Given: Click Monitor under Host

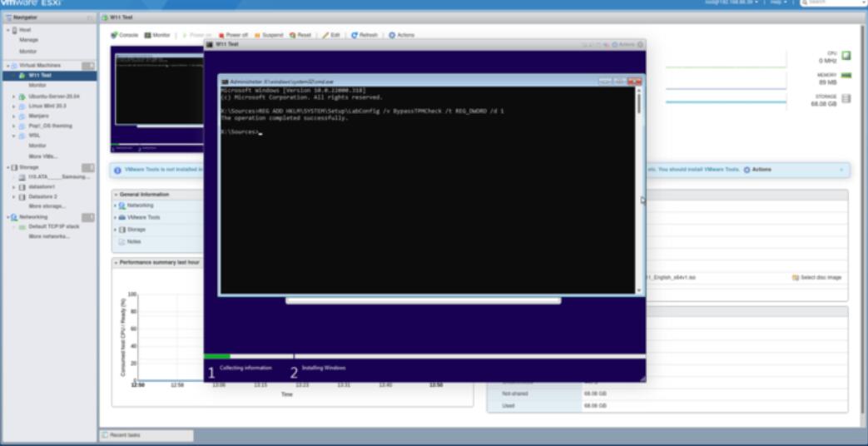Looking at the screenshot, I should pyautogui.click(x=28, y=52).
